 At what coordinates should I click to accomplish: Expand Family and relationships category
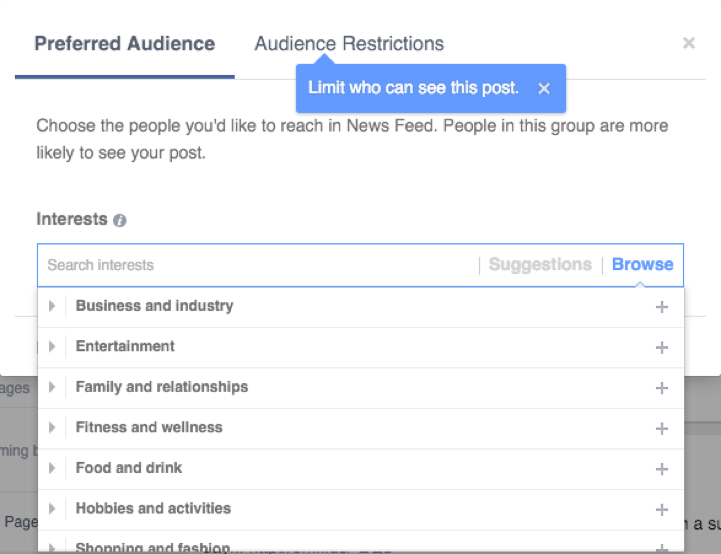[52, 387]
